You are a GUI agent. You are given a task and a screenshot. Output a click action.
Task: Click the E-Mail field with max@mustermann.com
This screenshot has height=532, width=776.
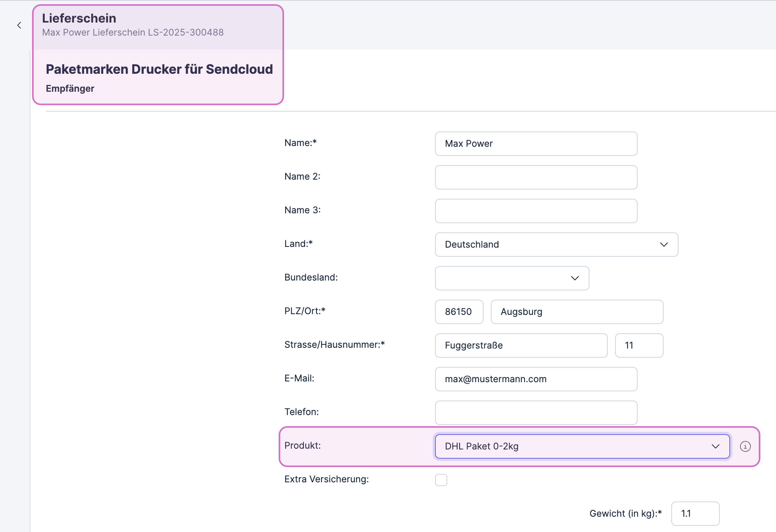point(535,379)
